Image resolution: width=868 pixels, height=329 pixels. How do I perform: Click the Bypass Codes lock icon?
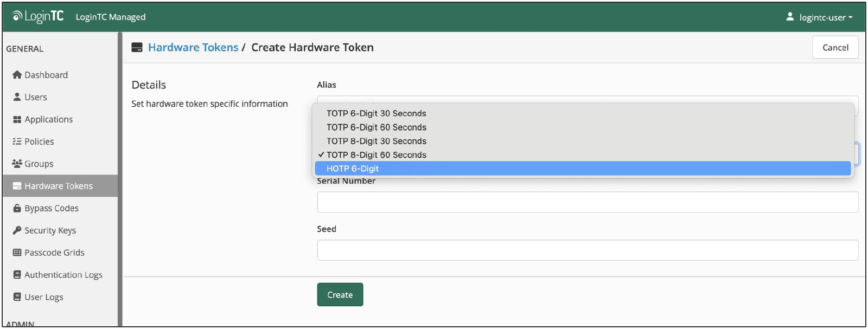(x=17, y=208)
